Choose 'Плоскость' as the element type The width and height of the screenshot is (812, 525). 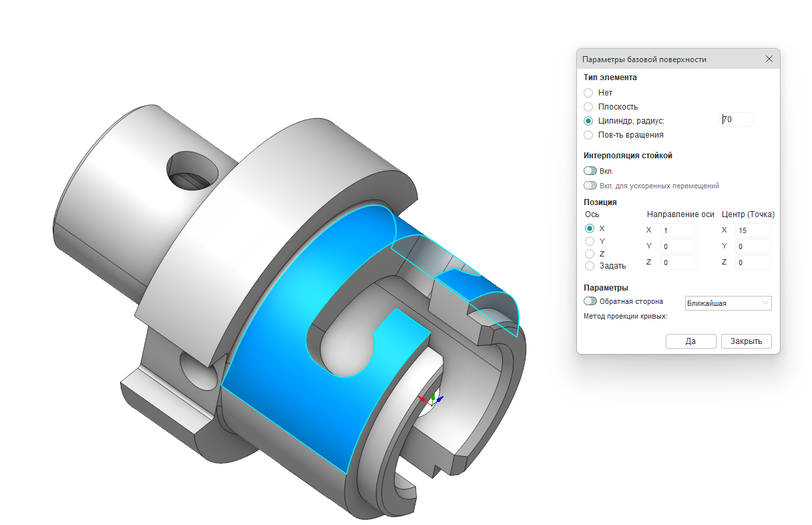pos(588,107)
